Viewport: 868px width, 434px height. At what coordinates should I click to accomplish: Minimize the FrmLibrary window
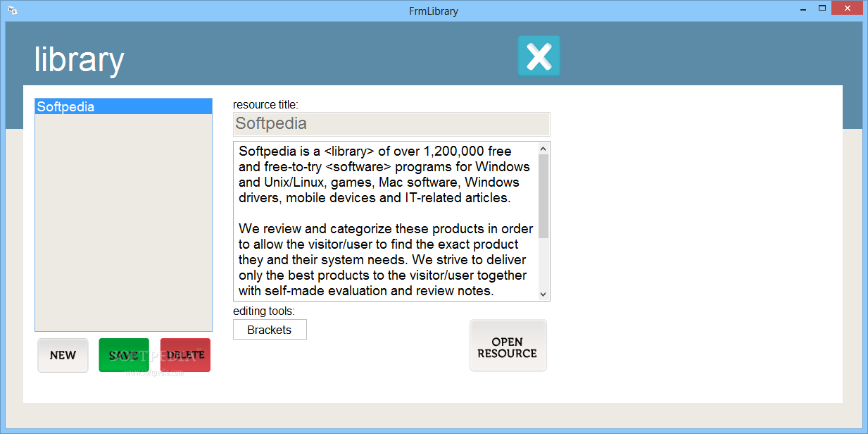coord(803,8)
